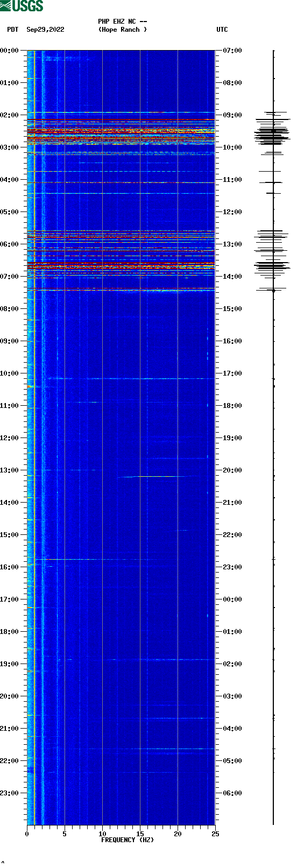This screenshot has height=868, width=297.
Task: Click the 03:00 PDT time label
Action: (x=9, y=147)
